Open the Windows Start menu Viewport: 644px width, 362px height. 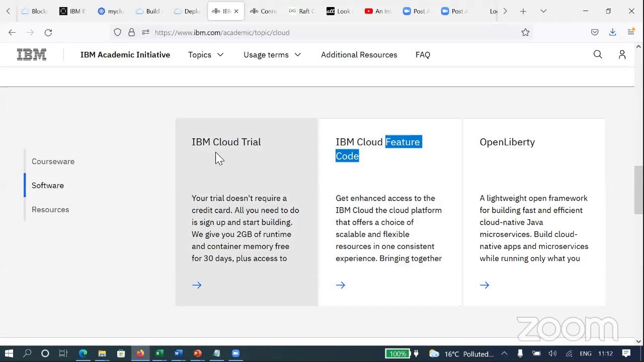(9, 353)
